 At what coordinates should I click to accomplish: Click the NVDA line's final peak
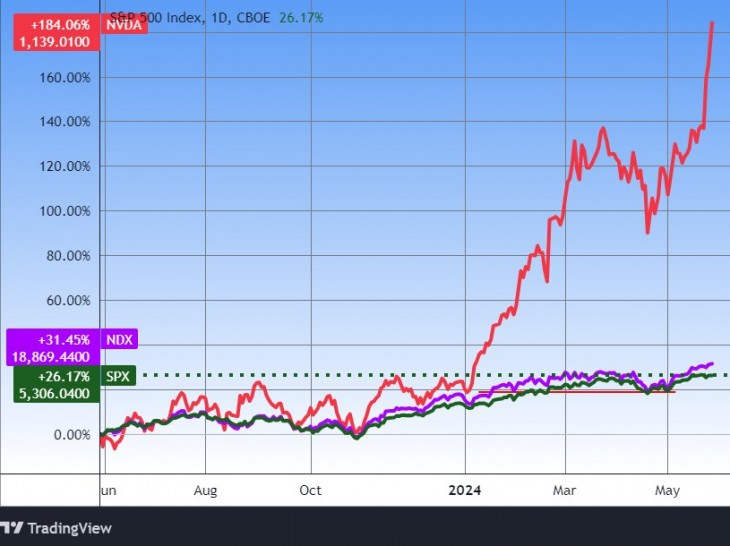click(x=712, y=23)
